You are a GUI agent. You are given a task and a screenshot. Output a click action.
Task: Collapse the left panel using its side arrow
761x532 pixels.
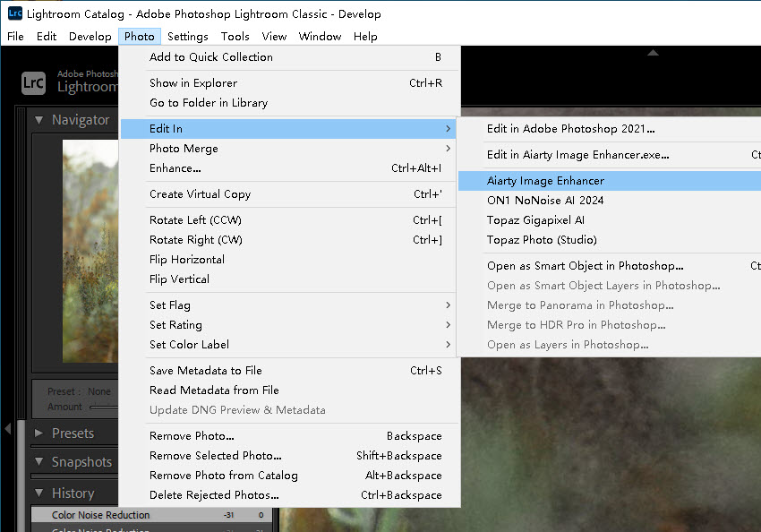click(7, 429)
